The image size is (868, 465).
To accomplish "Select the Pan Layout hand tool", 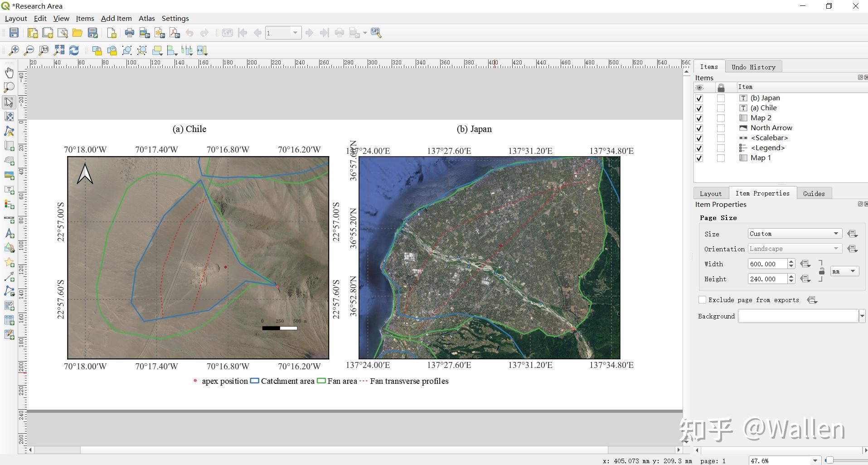I will pos(9,73).
